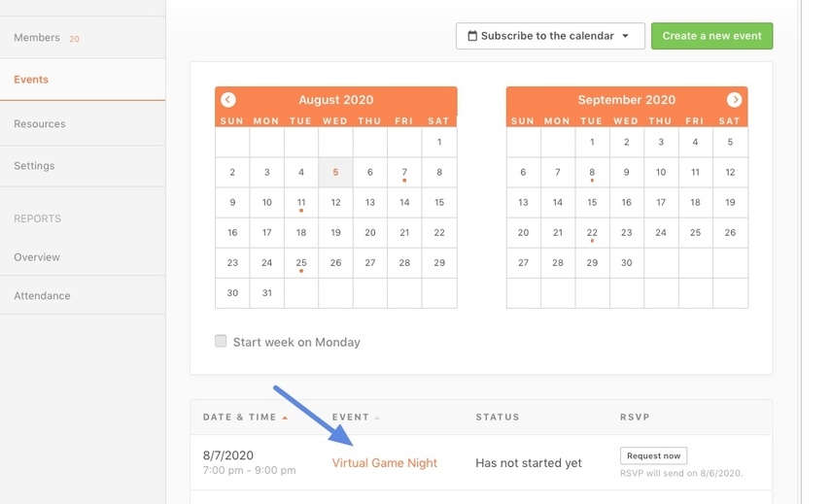Sort by Event column arrow
The height and width of the screenshot is (504, 831).
point(377,418)
